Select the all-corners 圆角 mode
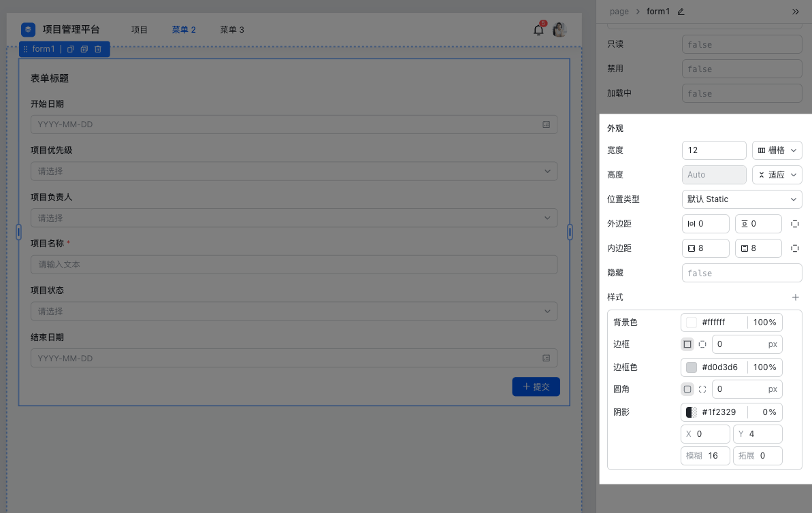This screenshot has height=513, width=812. [687, 389]
